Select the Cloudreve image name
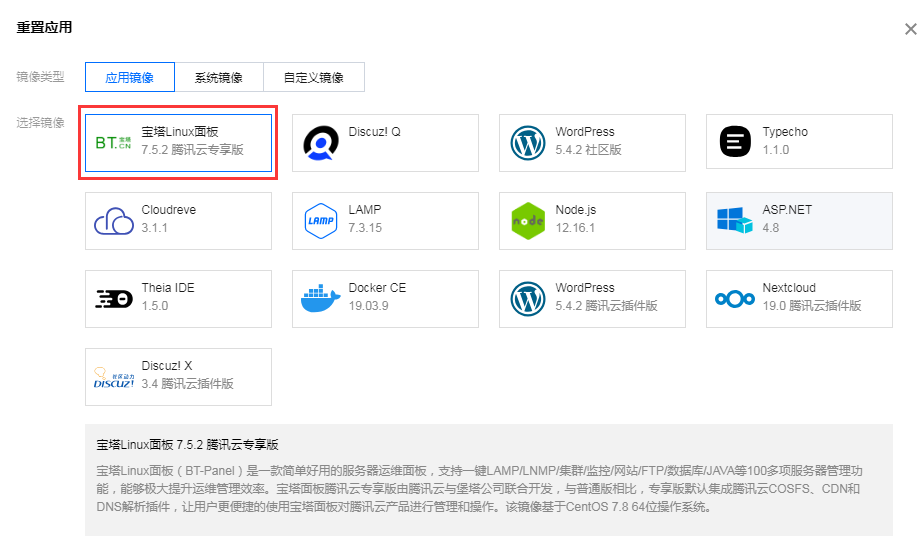This screenshot has width=924, height=543. 169,210
